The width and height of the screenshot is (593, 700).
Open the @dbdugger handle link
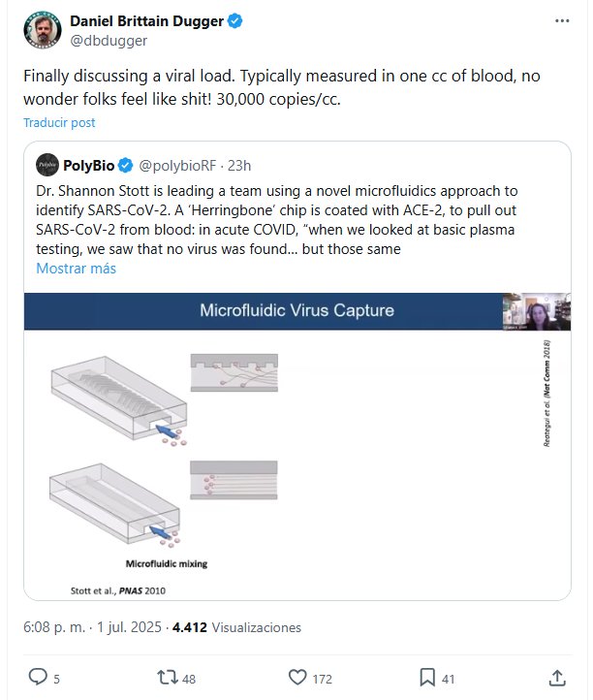tap(107, 40)
